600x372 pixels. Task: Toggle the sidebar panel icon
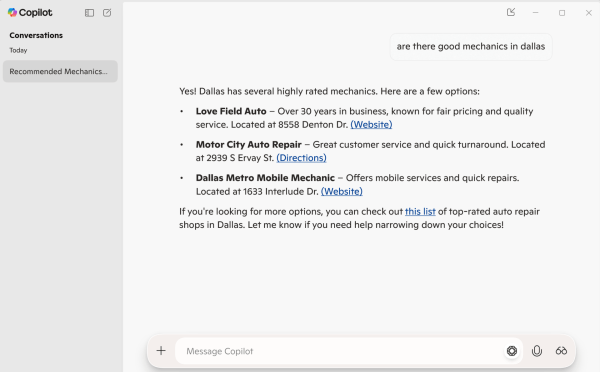point(90,13)
